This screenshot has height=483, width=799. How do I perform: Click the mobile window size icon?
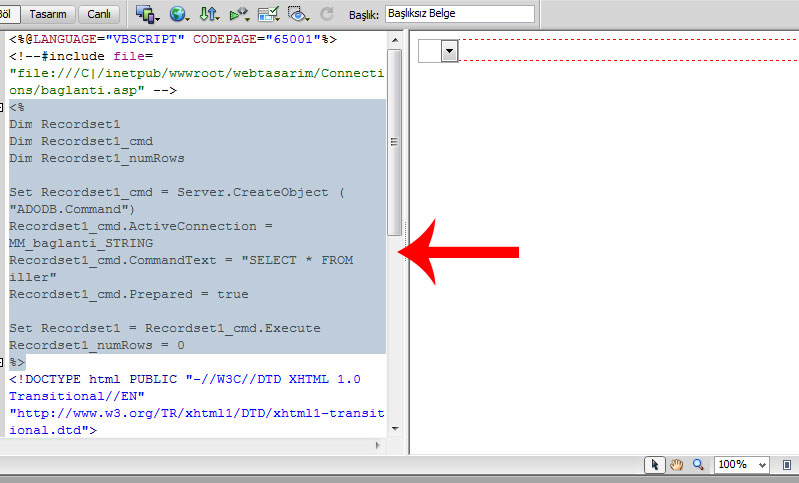point(787,465)
